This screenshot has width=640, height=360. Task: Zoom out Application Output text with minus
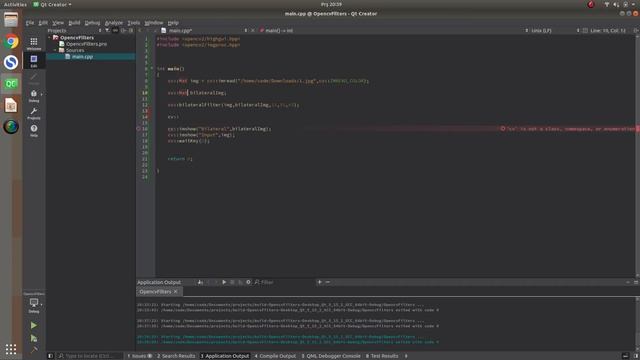click(x=327, y=282)
